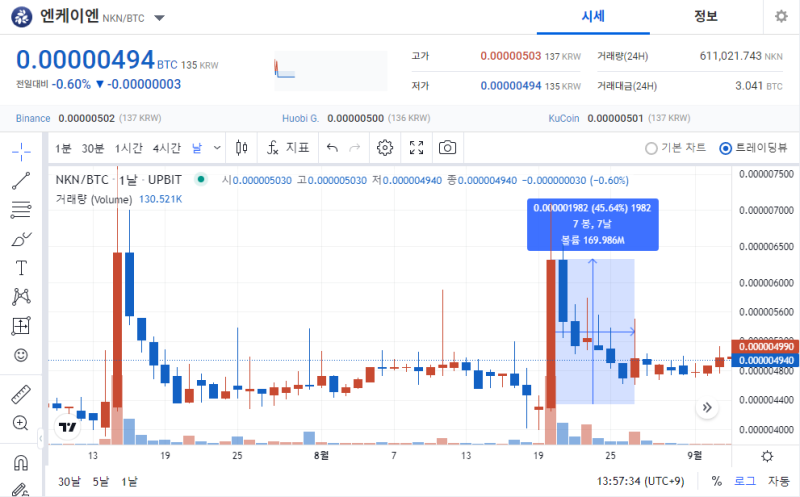Open the time interval dropdown arrow

[217, 148]
